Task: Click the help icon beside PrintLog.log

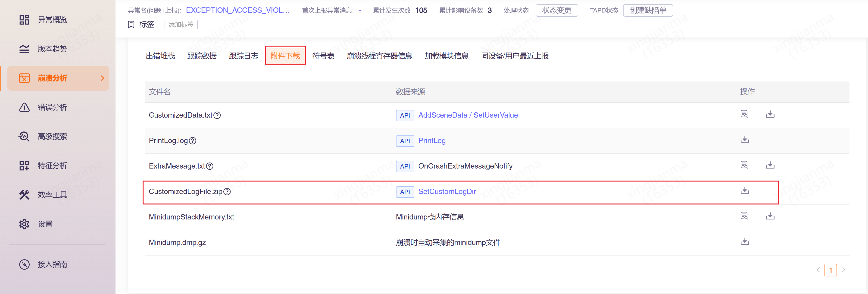Action: click(192, 141)
